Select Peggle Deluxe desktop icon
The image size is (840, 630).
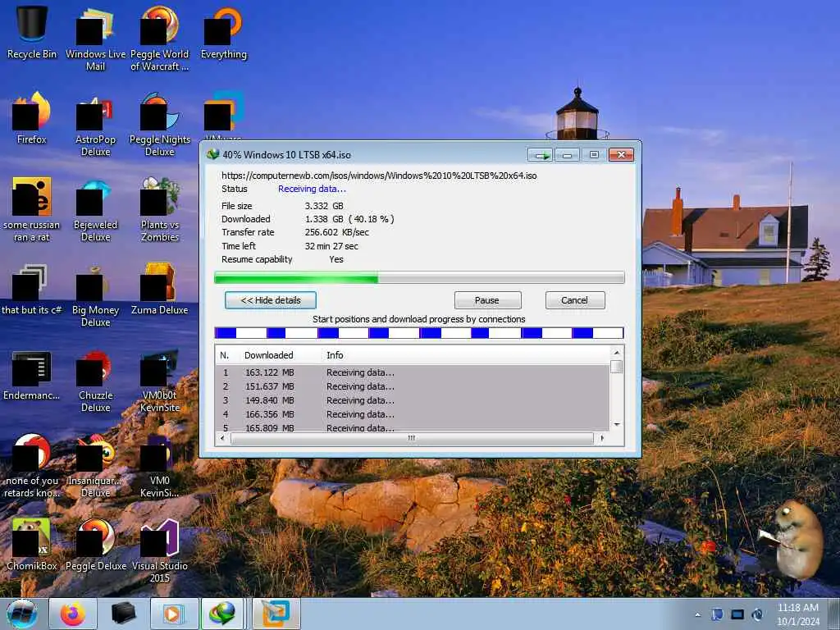[x=95, y=545]
